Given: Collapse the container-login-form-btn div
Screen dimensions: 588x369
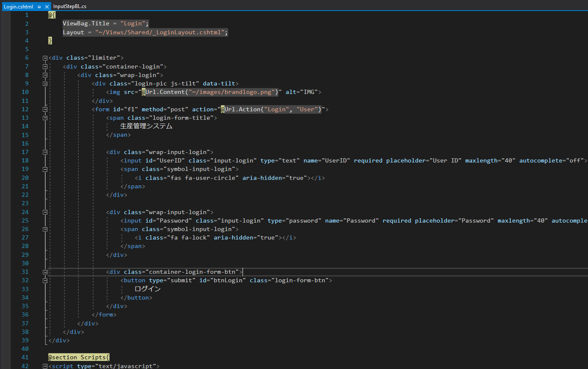Looking at the screenshot, I should click(45, 272).
